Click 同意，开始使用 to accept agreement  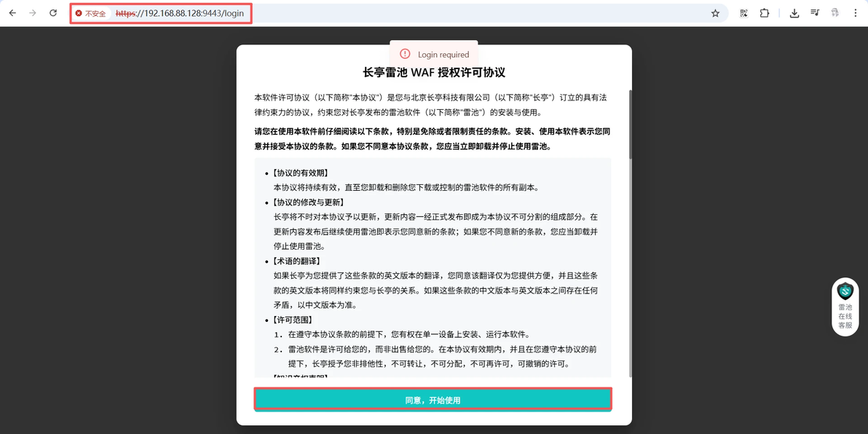click(x=433, y=400)
